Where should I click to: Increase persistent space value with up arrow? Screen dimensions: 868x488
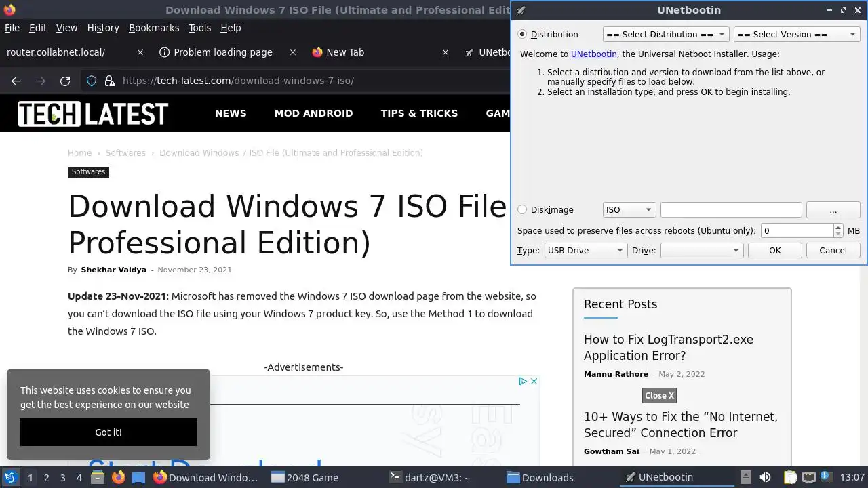pyautogui.click(x=838, y=227)
